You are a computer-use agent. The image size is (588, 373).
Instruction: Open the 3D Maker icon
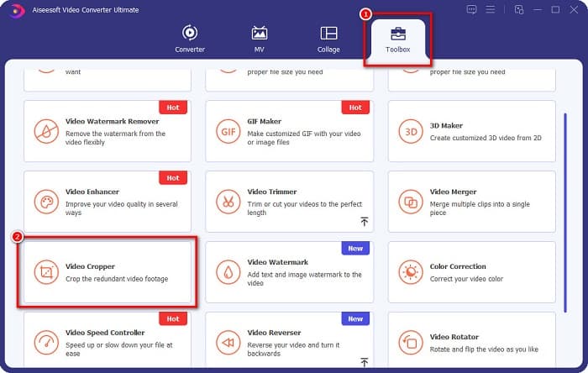[410, 132]
